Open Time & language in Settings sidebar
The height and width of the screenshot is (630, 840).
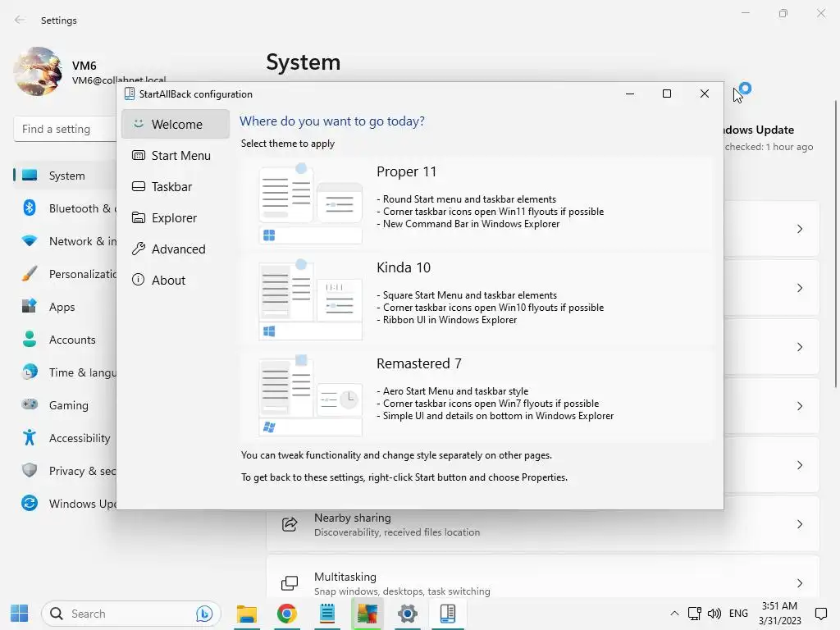[x=65, y=372]
